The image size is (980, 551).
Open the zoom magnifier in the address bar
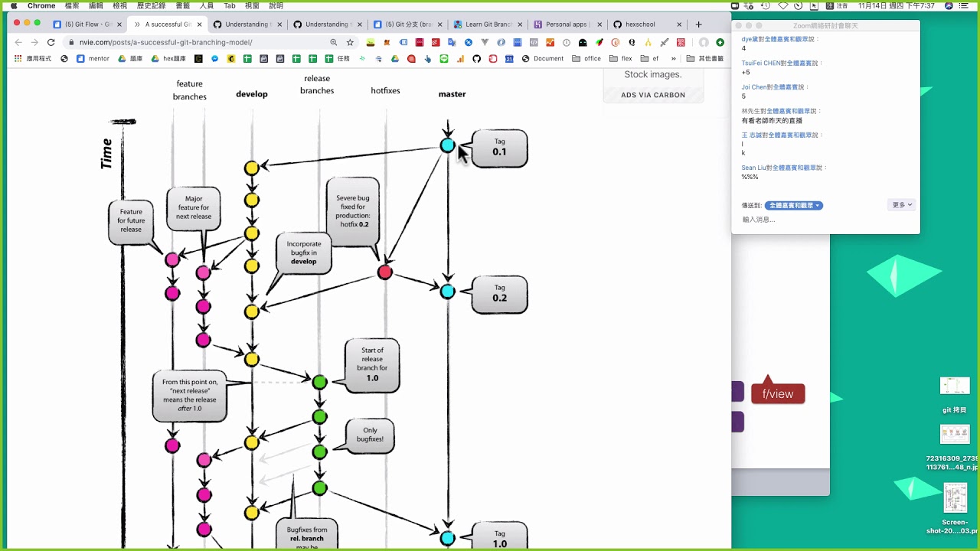pos(333,42)
